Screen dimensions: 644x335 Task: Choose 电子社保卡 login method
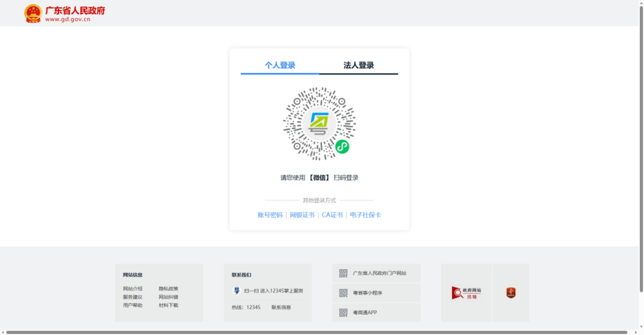[365, 215]
